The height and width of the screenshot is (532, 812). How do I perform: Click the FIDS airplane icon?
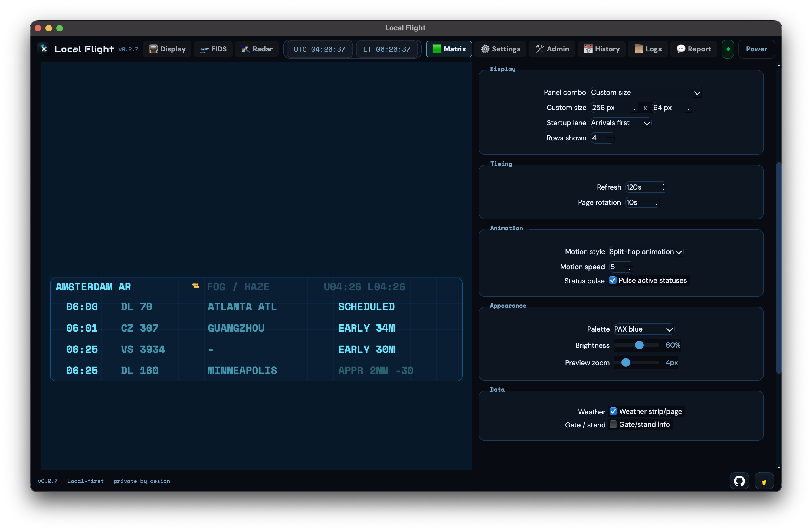tap(204, 49)
